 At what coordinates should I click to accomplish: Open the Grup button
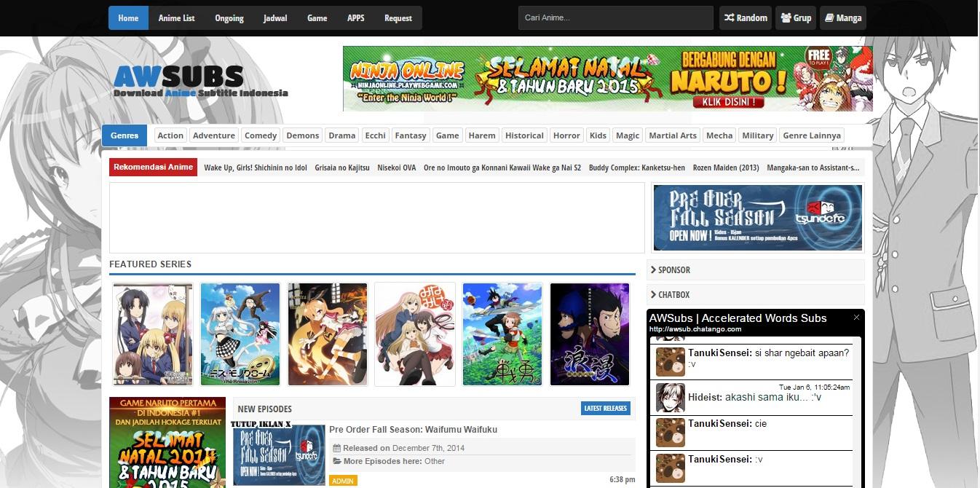(796, 18)
